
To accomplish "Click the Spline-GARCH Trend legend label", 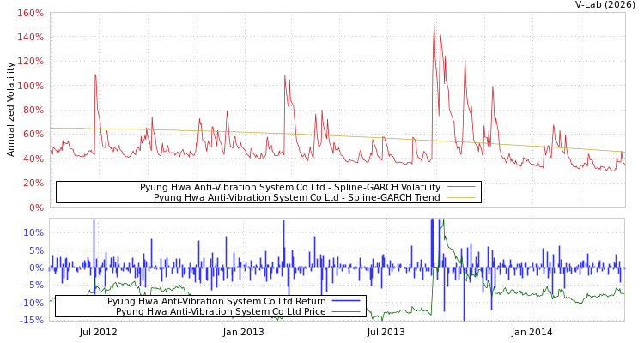I will (296, 197).
